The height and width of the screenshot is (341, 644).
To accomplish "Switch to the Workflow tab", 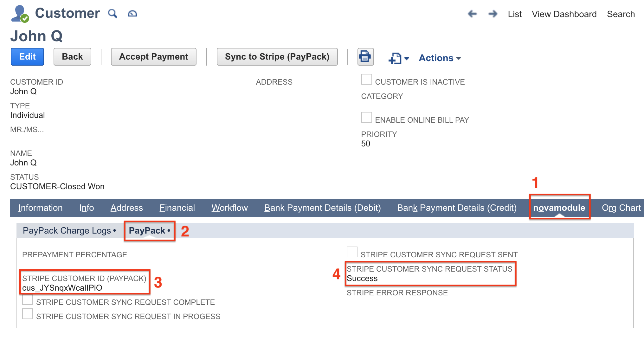I will pos(229,208).
